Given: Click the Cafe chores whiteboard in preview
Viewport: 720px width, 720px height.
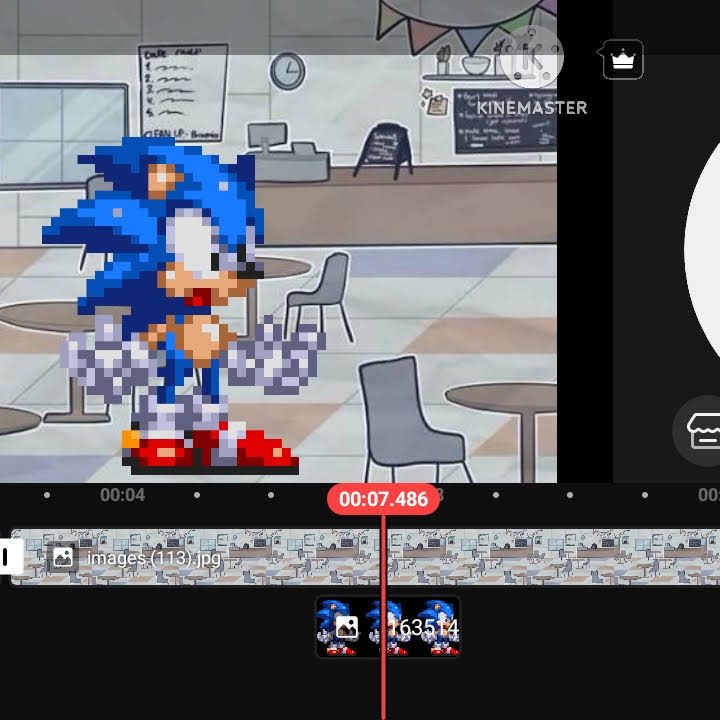Looking at the screenshot, I should [x=184, y=93].
